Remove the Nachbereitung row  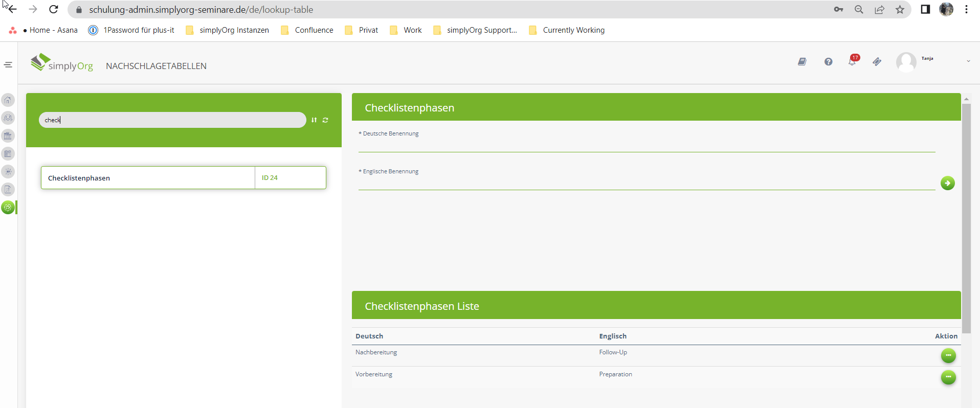948,355
